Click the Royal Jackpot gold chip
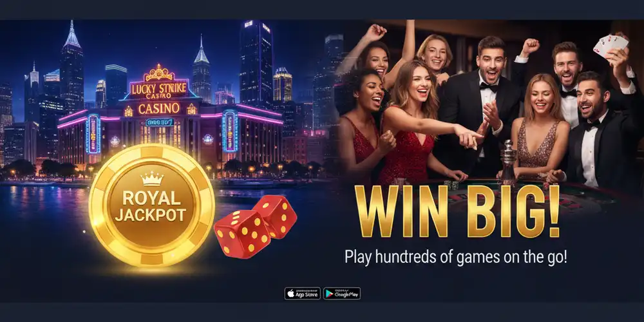 tap(151, 206)
